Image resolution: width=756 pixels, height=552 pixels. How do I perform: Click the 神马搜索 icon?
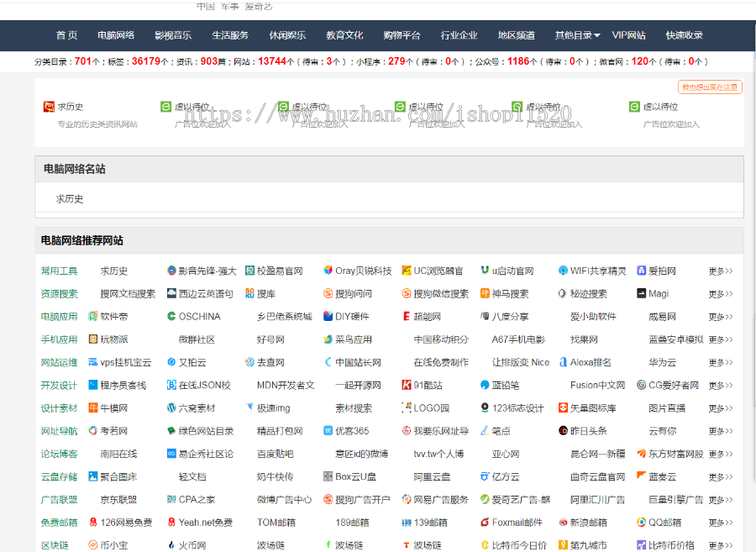[485, 293]
